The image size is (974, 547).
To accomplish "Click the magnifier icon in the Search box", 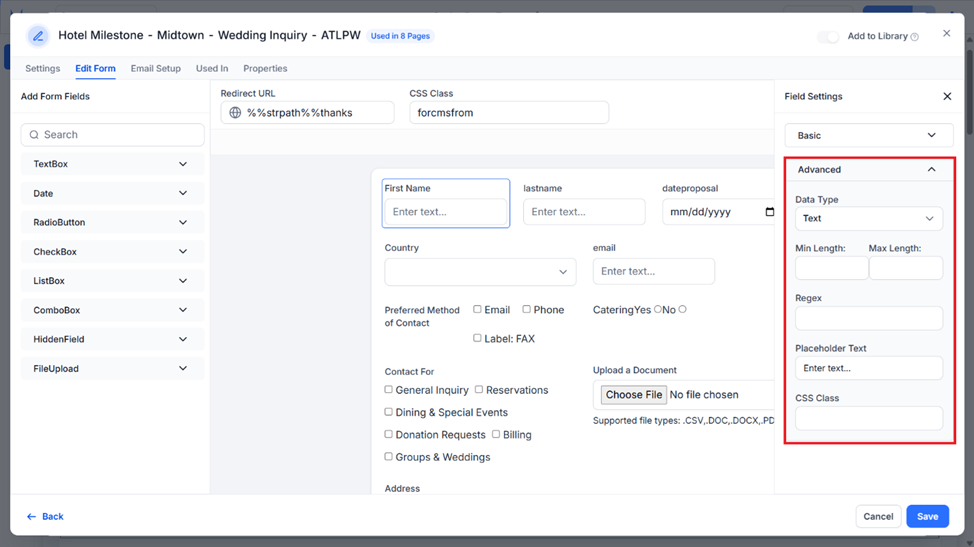I will (34, 135).
